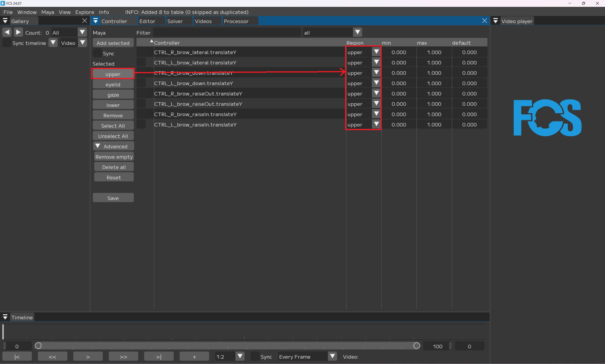This screenshot has width=605, height=364.
Task: Open Region dropdown for CTRL_R_brow_lateral.translateY
Action: click(376, 52)
